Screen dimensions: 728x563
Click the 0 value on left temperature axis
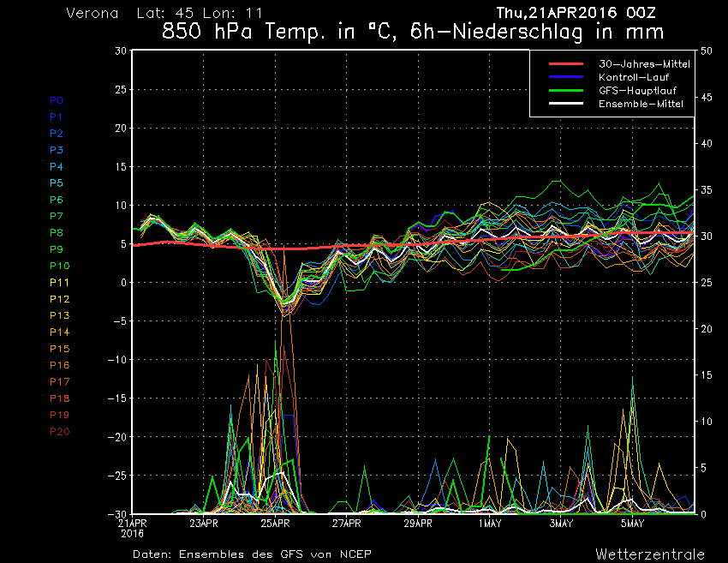click(x=123, y=283)
